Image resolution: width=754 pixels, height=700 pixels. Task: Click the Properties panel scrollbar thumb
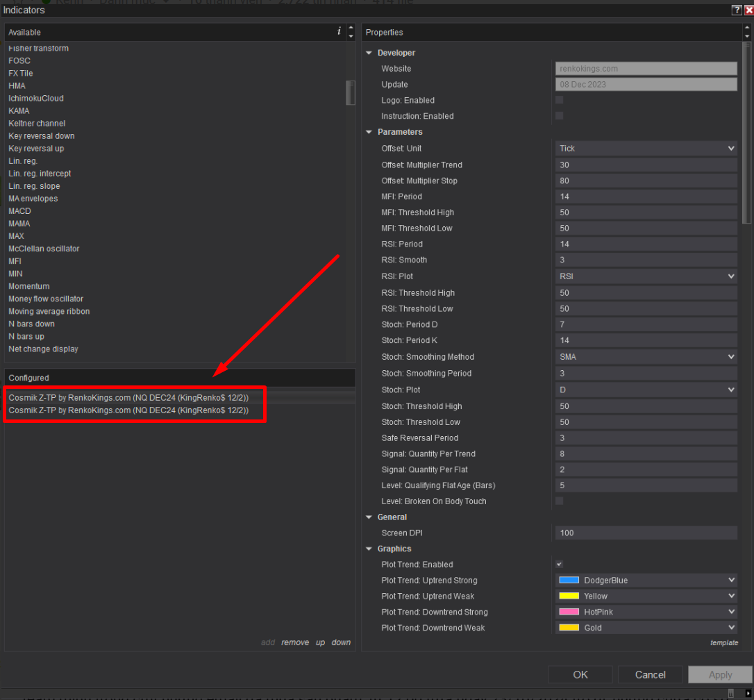[746, 133]
